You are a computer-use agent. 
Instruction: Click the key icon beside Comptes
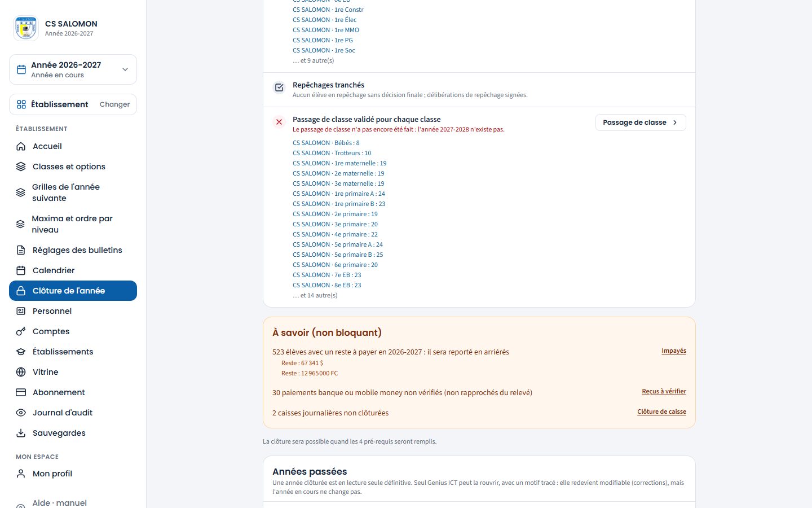pos(21,331)
